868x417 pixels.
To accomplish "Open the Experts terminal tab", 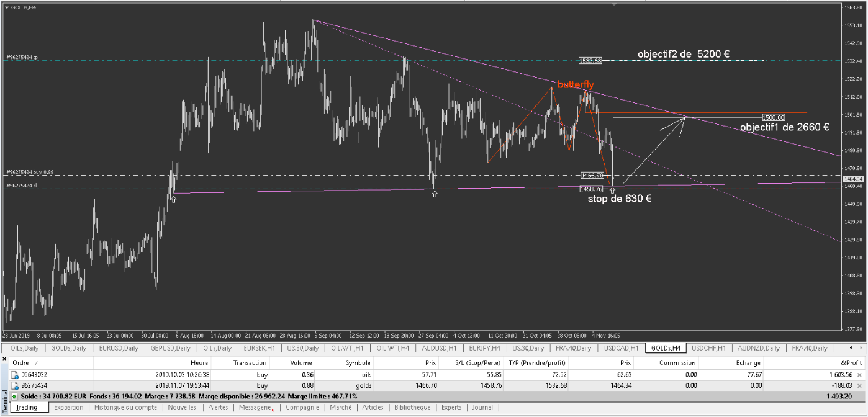I will click(x=451, y=408).
